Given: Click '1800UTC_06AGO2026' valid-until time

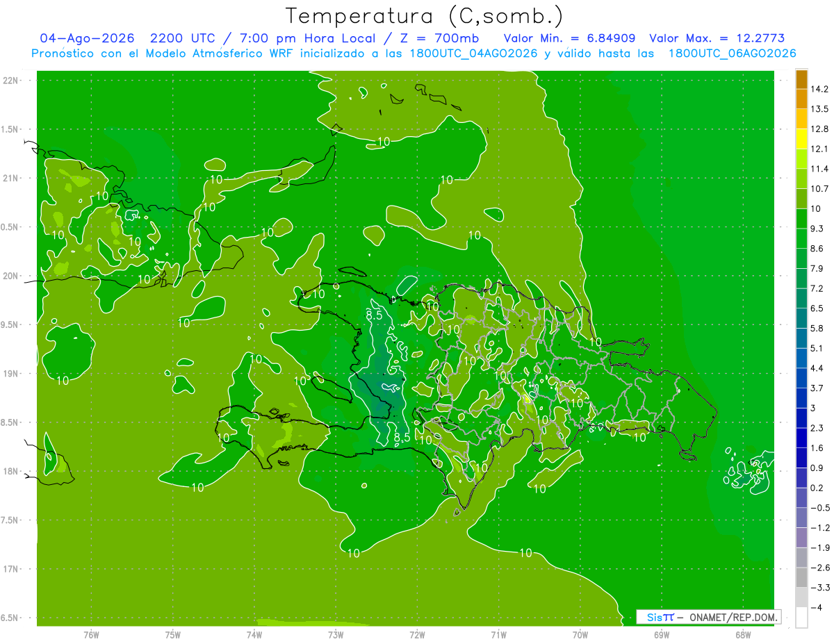Looking at the screenshot, I should [x=732, y=53].
